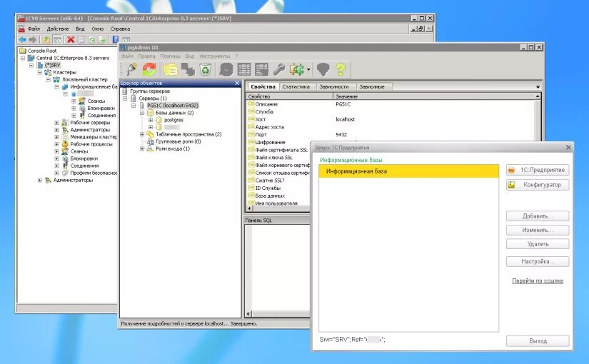Image resolution: width=589 pixels, height=364 pixels.
Task: Open the Правка menu in pgAdmin
Action: pos(146,56)
